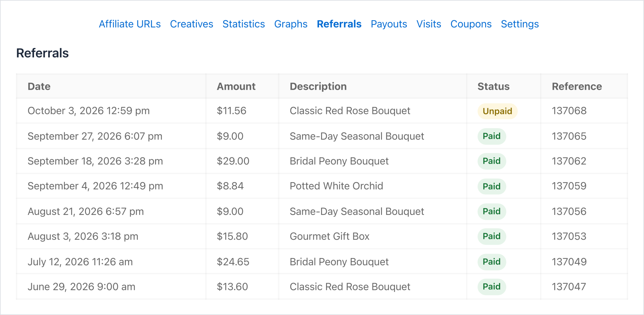Click Paid badge for reference 137056
This screenshot has height=315, width=644.
pyautogui.click(x=492, y=211)
